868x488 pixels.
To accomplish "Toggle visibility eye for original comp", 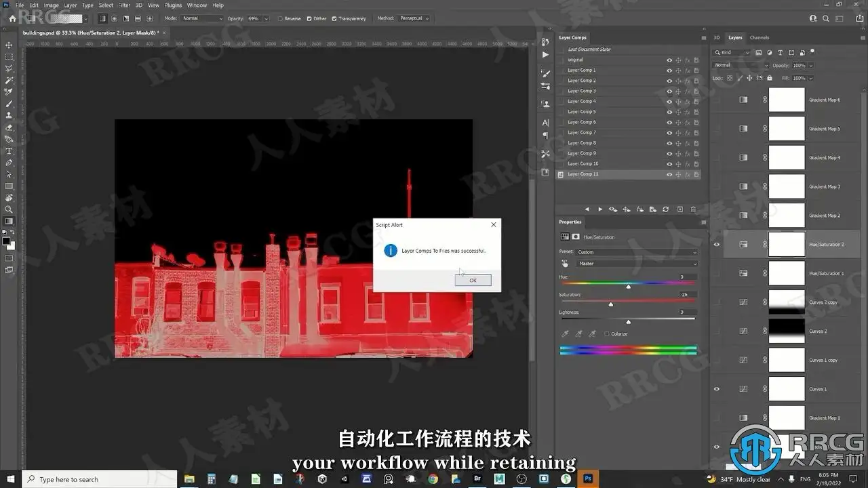I will point(669,60).
